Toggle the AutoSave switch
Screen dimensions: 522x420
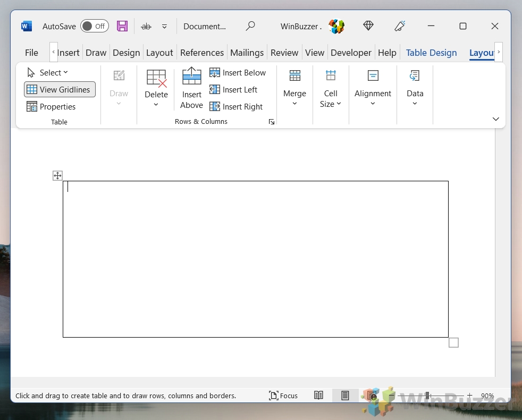95,26
